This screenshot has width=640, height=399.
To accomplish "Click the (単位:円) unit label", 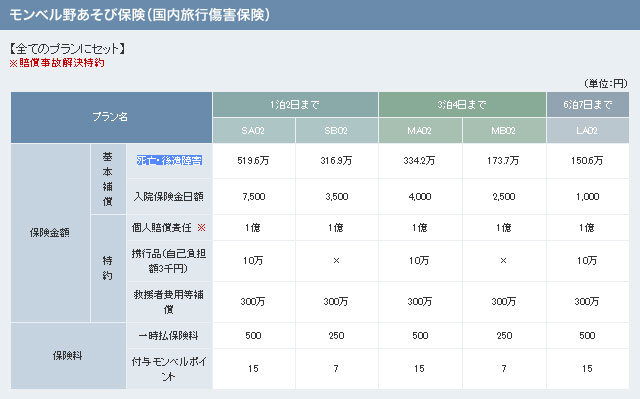I will click(x=605, y=84).
